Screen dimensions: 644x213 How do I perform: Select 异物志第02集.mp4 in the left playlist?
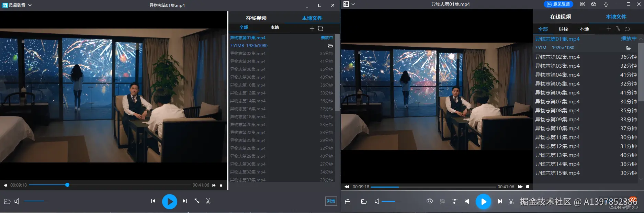pyautogui.click(x=282, y=54)
